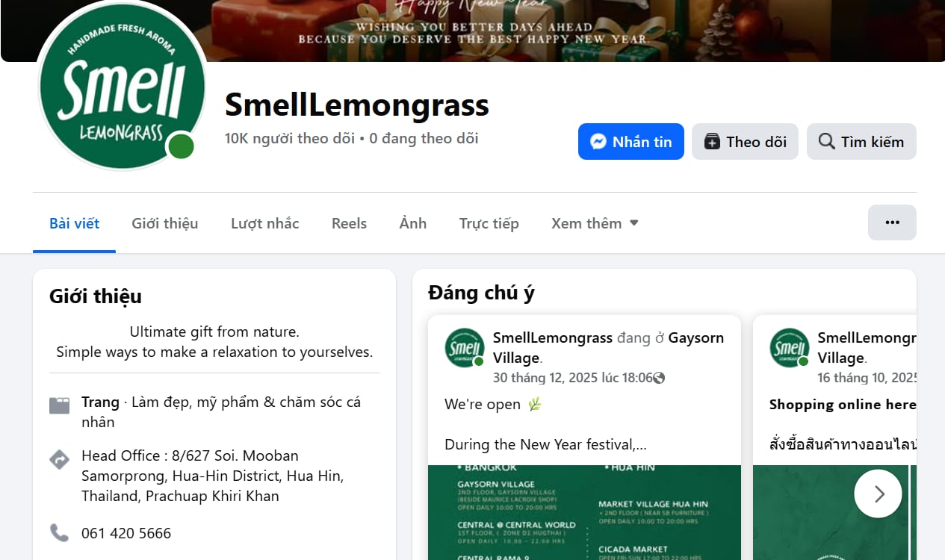Open the three-dots more options button
The height and width of the screenshot is (560, 945).
point(892,223)
